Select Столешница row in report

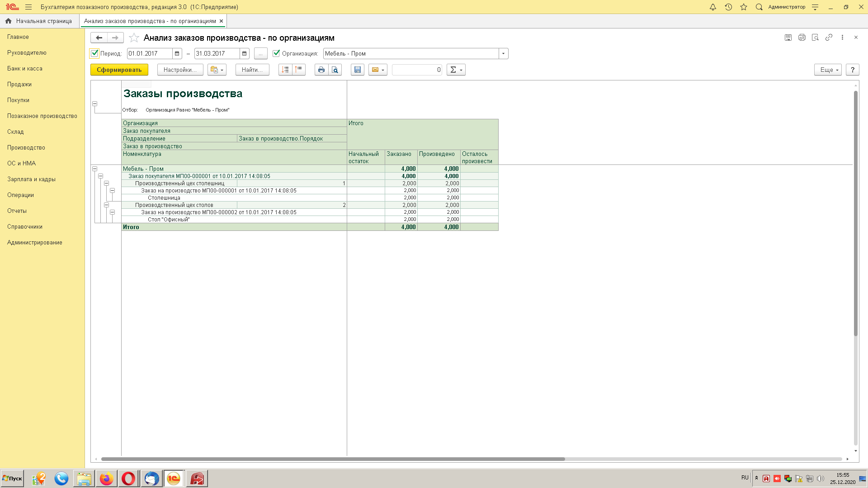coord(310,197)
